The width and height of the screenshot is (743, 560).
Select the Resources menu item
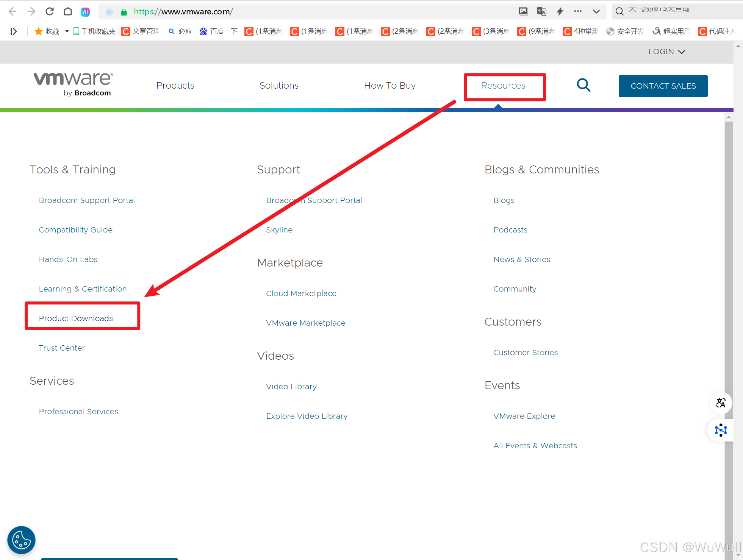pos(503,86)
